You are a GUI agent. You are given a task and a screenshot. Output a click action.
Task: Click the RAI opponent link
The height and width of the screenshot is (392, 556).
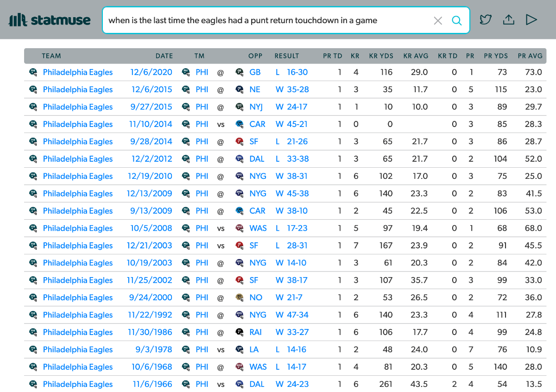(x=256, y=332)
